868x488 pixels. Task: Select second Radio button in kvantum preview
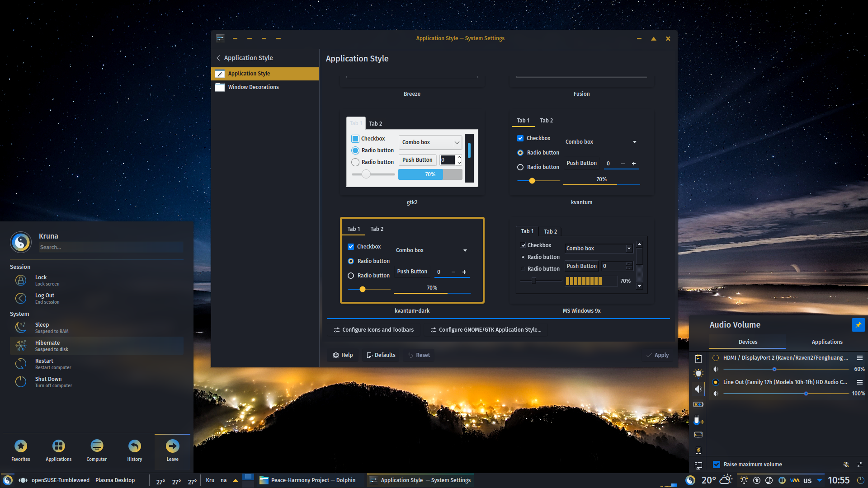coord(520,167)
